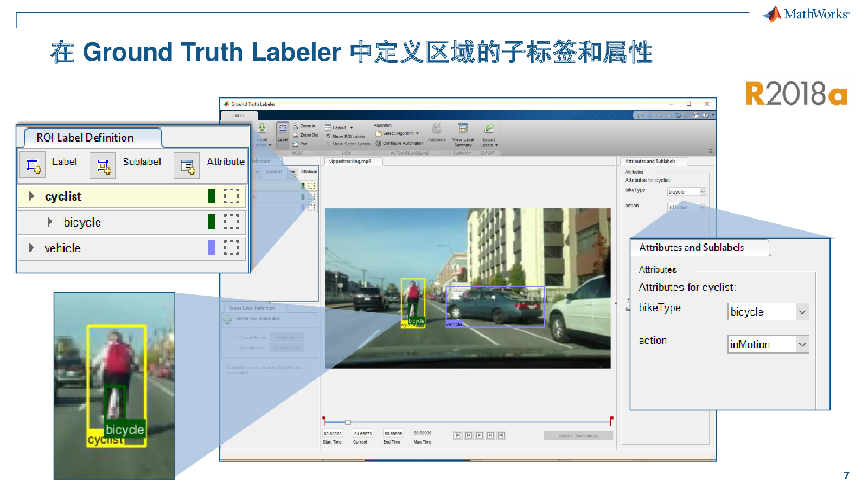Select the Label mode tool in ribbon

283,134
